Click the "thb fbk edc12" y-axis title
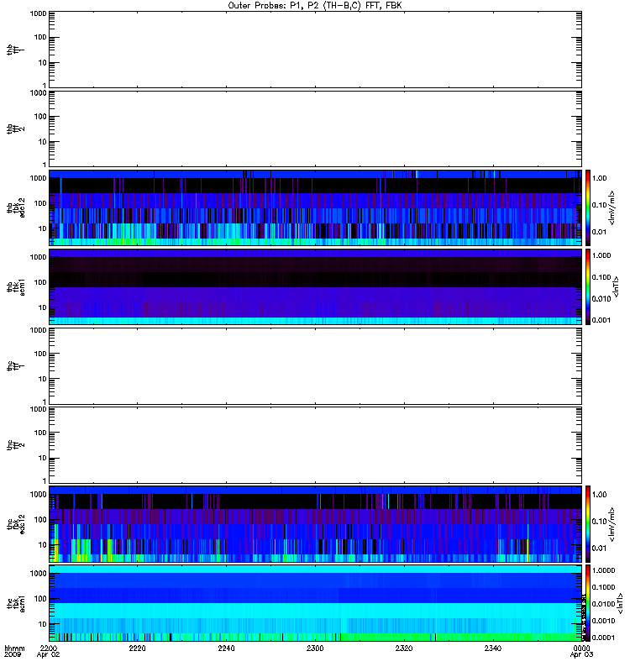Screen dimensions: 630x672 15,207
